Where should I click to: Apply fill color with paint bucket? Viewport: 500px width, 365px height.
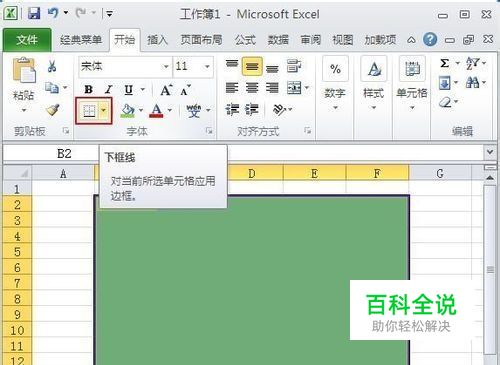click(x=128, y=110)
